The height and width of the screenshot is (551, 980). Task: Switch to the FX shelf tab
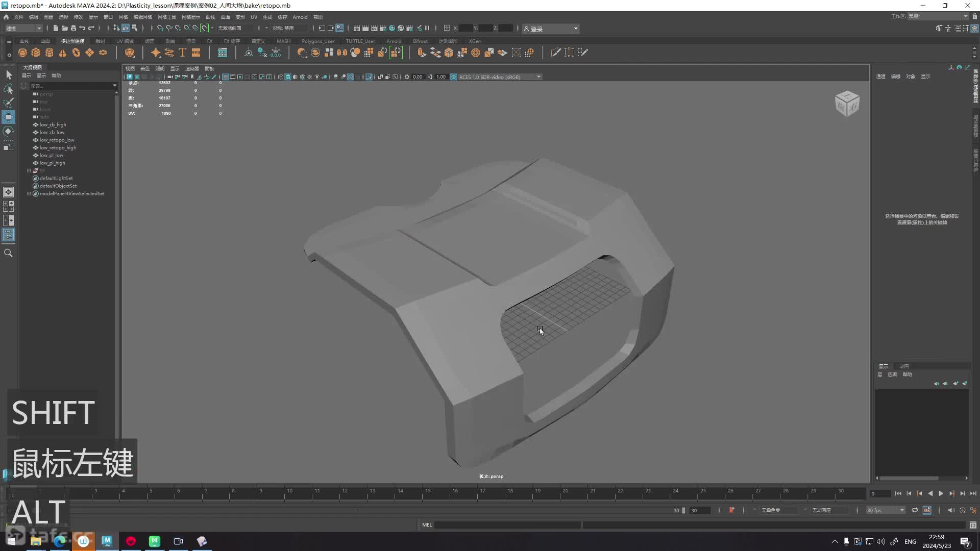(x=210, y=41)
